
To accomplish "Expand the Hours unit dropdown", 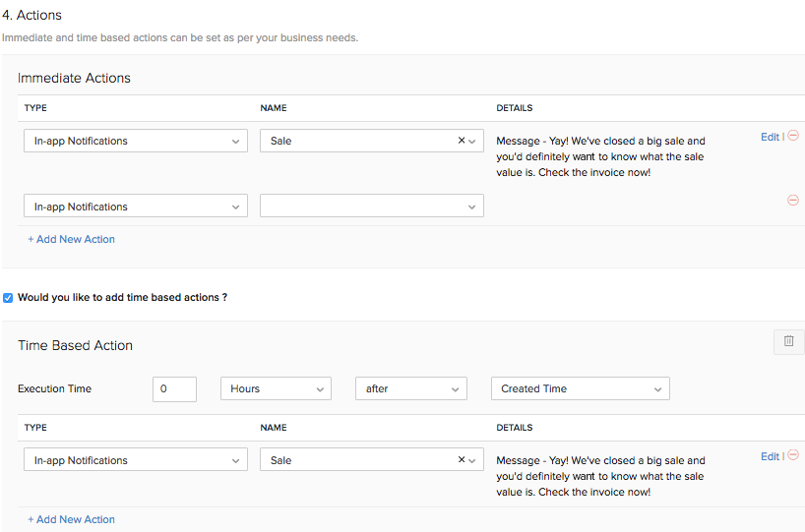I will [276, 388].
